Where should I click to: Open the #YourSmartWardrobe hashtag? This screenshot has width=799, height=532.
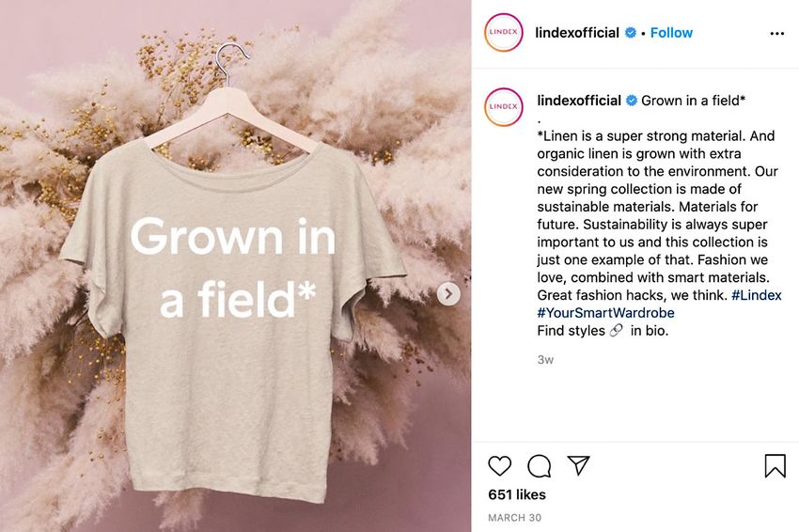pyautogui.click(x=605, y=313)
